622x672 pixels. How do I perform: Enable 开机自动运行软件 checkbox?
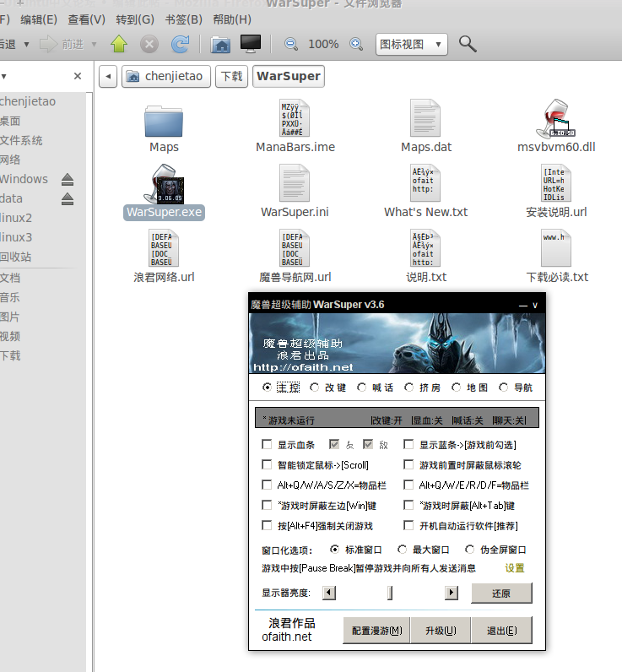click(408, 525)
